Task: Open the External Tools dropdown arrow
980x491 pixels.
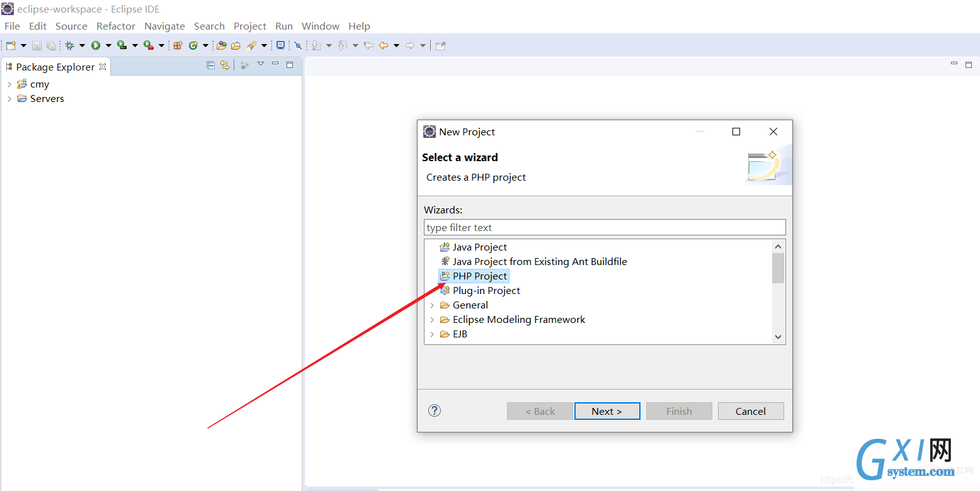Action: click(161, 45)
